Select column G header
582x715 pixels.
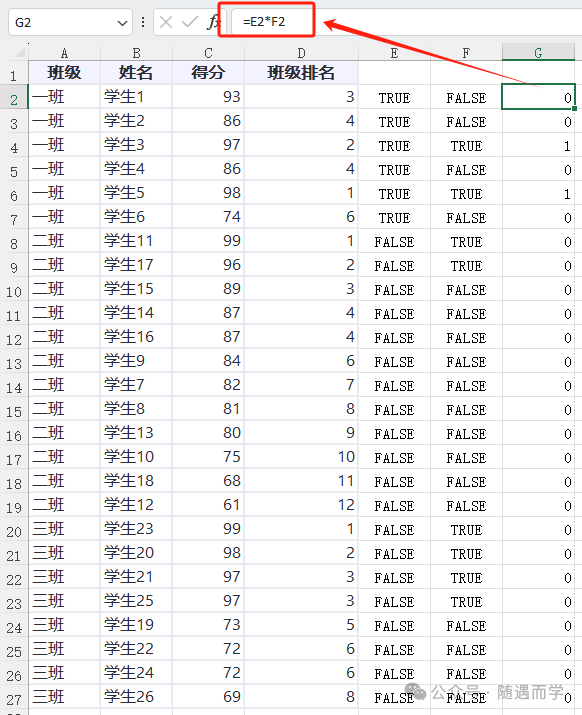click(538, 53)
